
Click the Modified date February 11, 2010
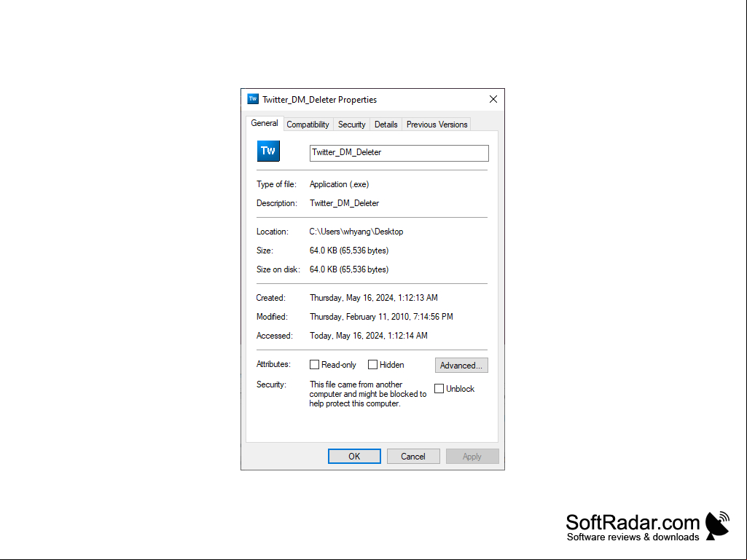click(x=381, y=317)
